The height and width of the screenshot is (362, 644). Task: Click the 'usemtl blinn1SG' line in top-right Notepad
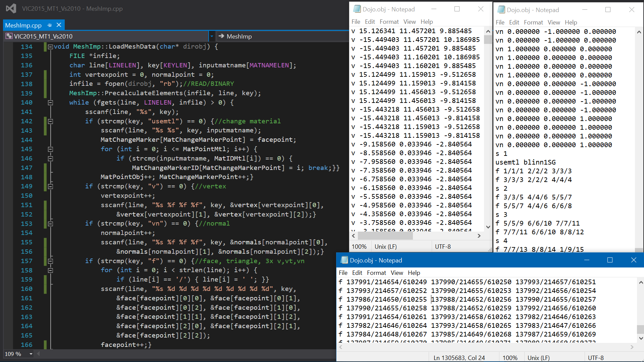coord(526,162)
